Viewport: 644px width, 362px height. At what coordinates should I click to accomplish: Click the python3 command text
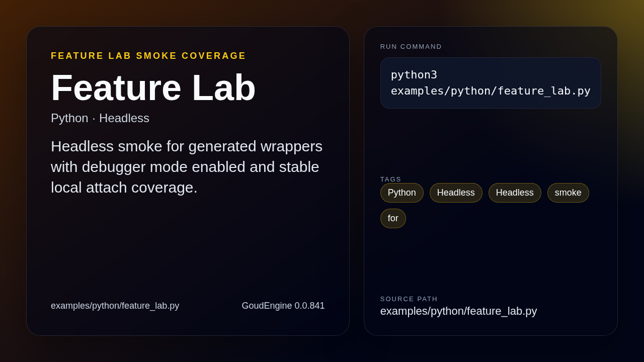(x=414, y=74)
